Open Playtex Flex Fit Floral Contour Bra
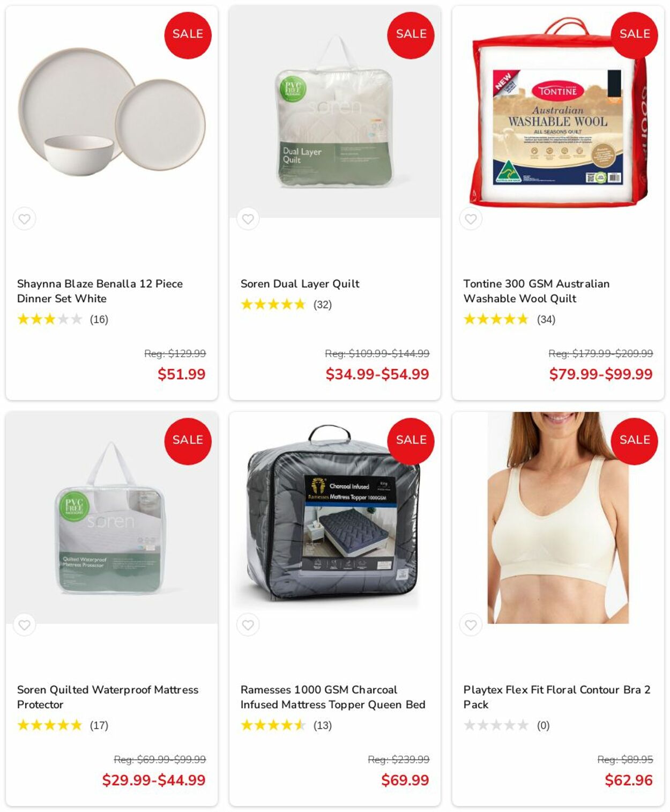This screenshot has height=812, width=670. click(x=557, y=697)
